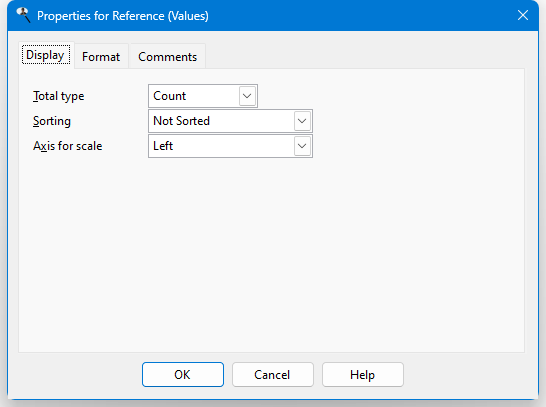The image size is (546, 407).
Task: Click the Total type label
Action: [x=58, y=96]
